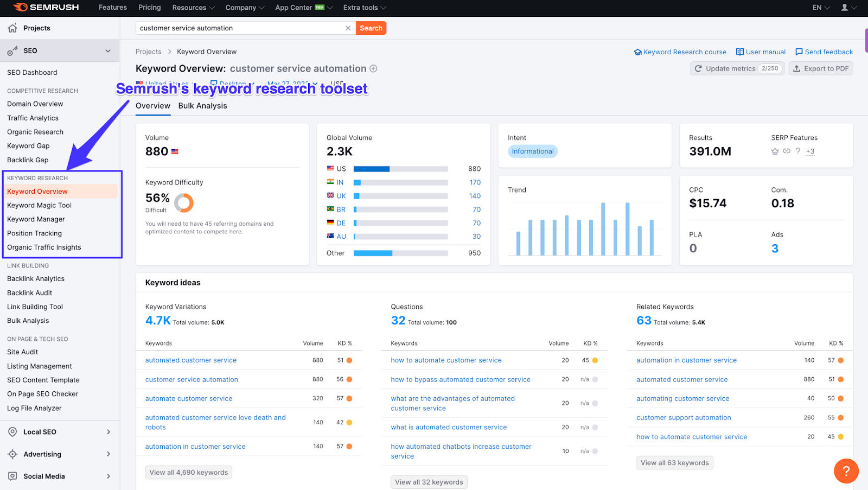Click the UK flag in Global Volume

click(330, 195)
